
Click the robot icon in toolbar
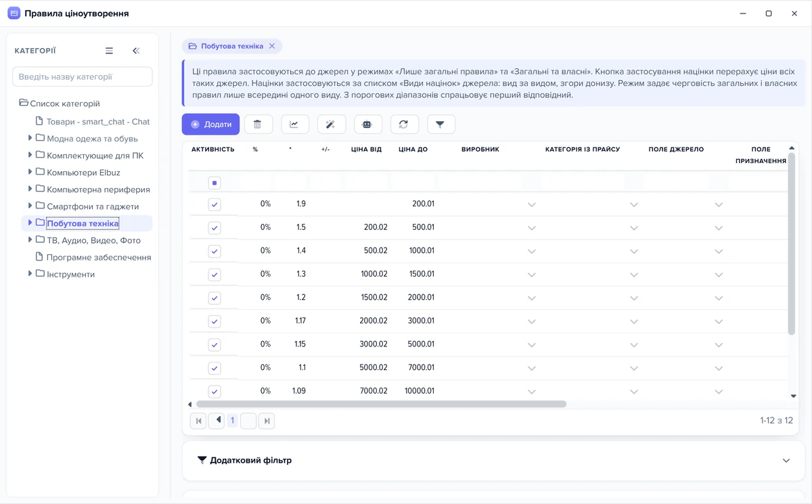coord(367,124)
